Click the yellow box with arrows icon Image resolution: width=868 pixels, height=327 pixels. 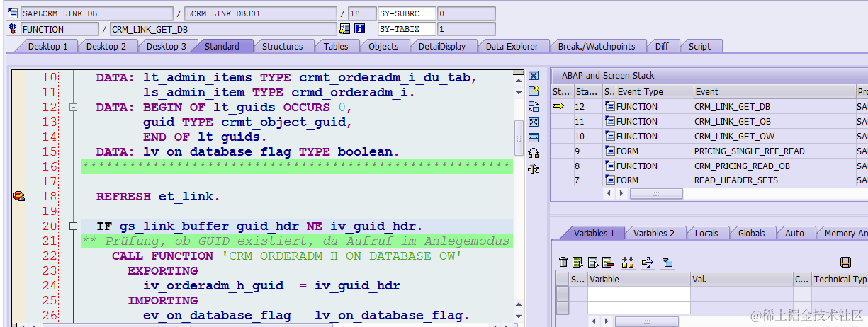(x=647, y=262)
